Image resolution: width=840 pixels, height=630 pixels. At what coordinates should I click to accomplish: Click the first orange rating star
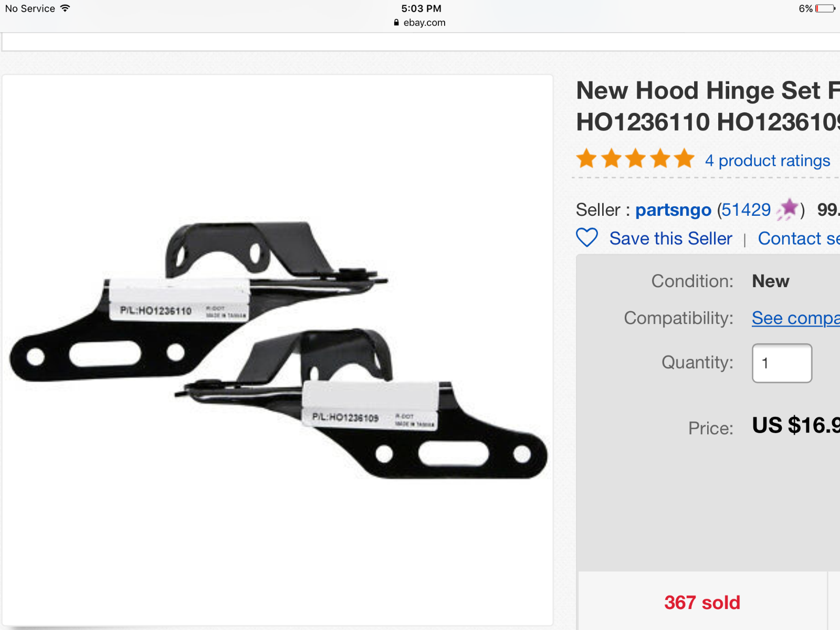pyautogui.click(x=586, y=159)
